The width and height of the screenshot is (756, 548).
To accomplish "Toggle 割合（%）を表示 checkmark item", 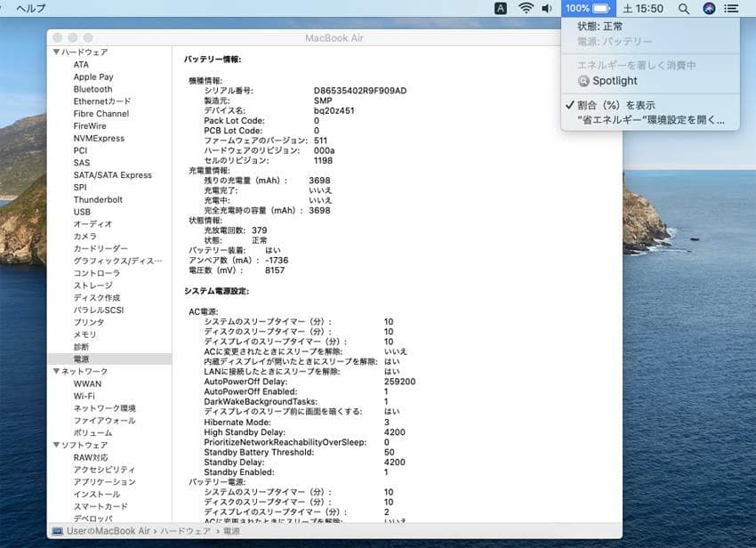I will [x=650, y=105].
